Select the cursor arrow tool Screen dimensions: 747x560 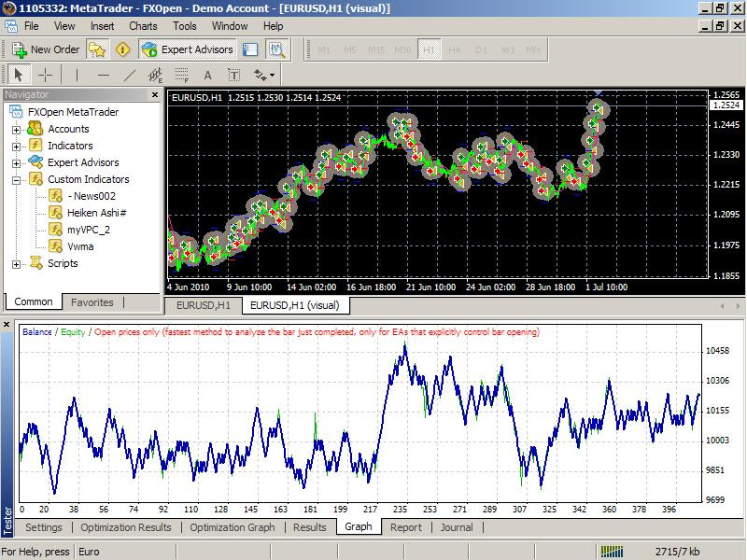click(x=19, y=75)
